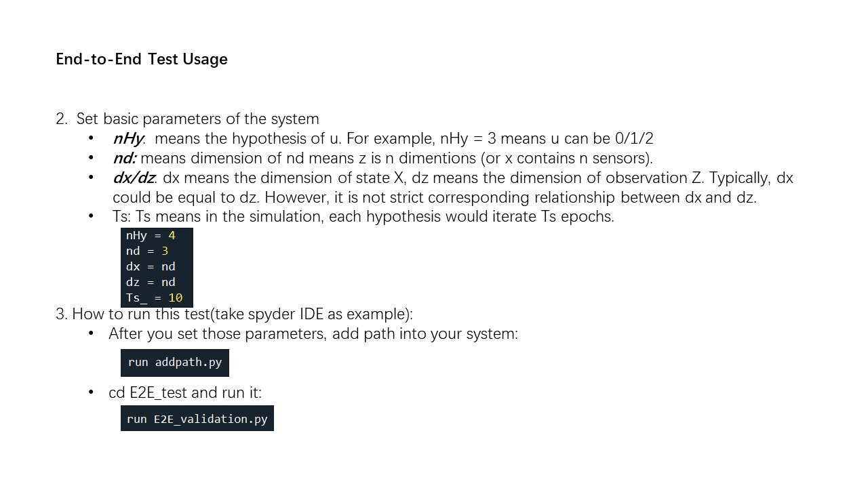Click the bold italic "dx/dz" term
This screenshot has width=868, height=488.
coord(134,178)
